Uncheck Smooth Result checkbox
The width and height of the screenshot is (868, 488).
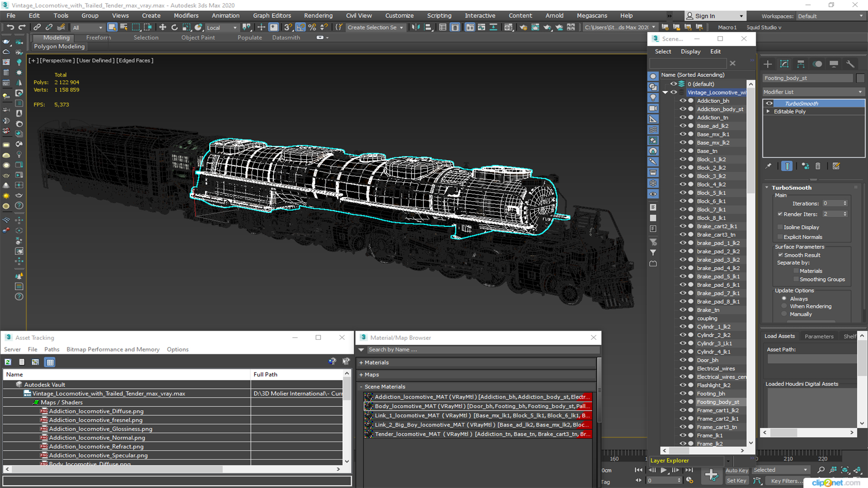click(x=780, y=255)
